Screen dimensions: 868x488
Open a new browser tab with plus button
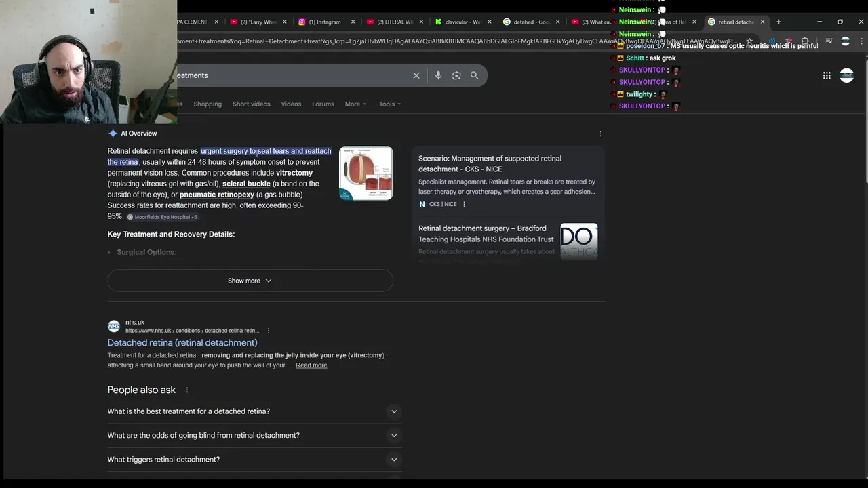tap(778, 22)
